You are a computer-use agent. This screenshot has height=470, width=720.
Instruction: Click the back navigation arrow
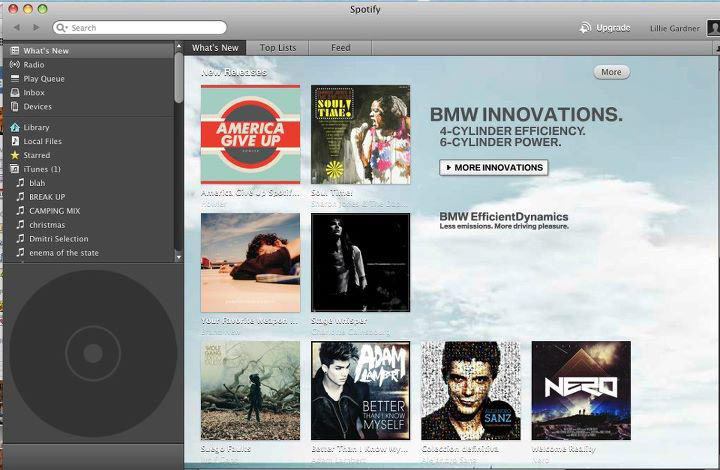point(17,28)
